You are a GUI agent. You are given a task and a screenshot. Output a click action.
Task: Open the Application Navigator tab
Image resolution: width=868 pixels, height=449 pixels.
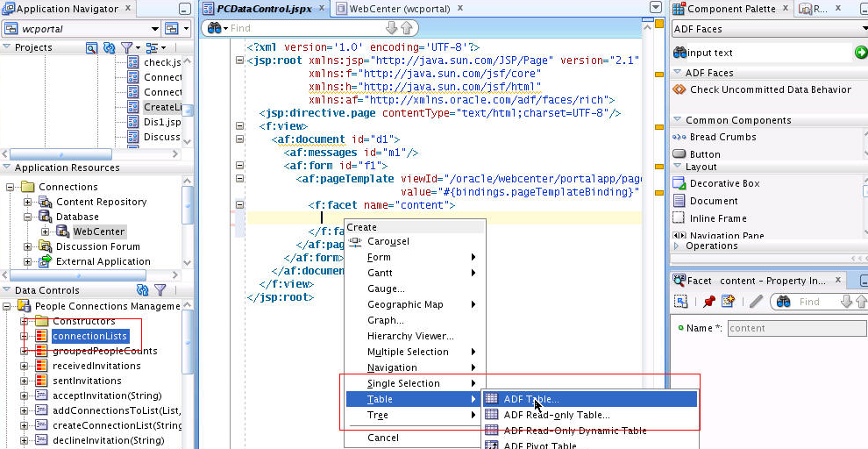tap(67, 9)
